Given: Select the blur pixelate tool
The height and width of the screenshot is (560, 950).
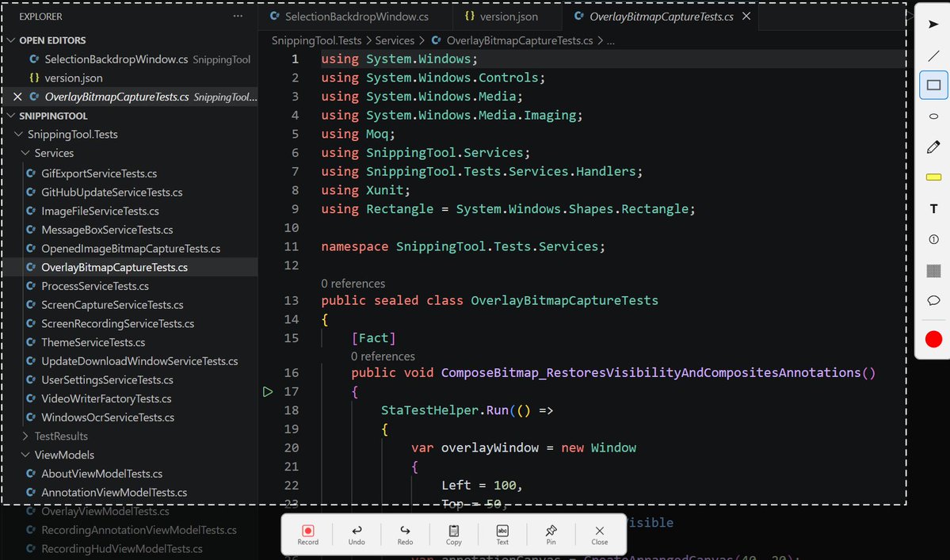Looking at the screenshot, I should tap(933, 271).
